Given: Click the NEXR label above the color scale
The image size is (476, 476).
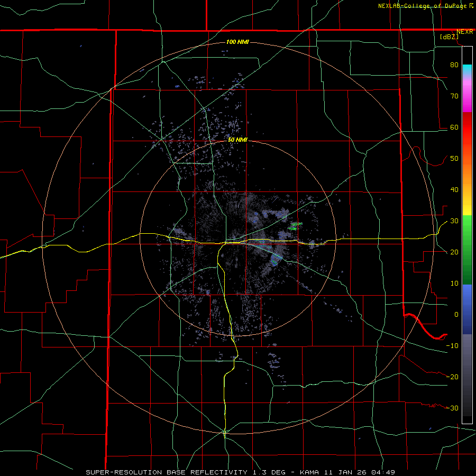Looking at the screenshot, I should (x=464, y=32).
